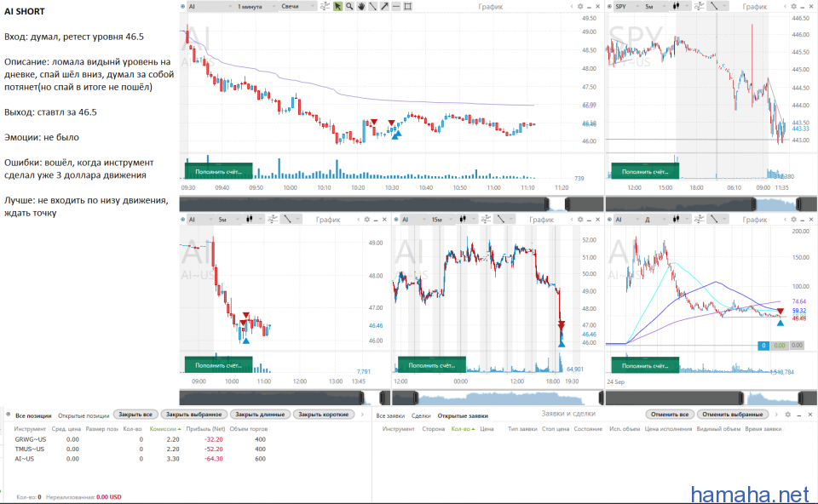Viewport: 818px width, 504px height.
Task: Open SPY ticker dropdown
Action: 628,6
